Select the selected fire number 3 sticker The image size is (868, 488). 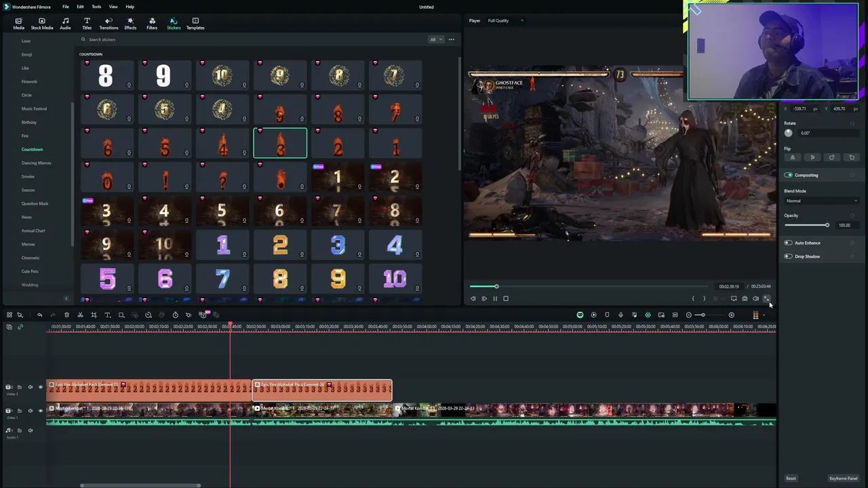click(280, 143)
